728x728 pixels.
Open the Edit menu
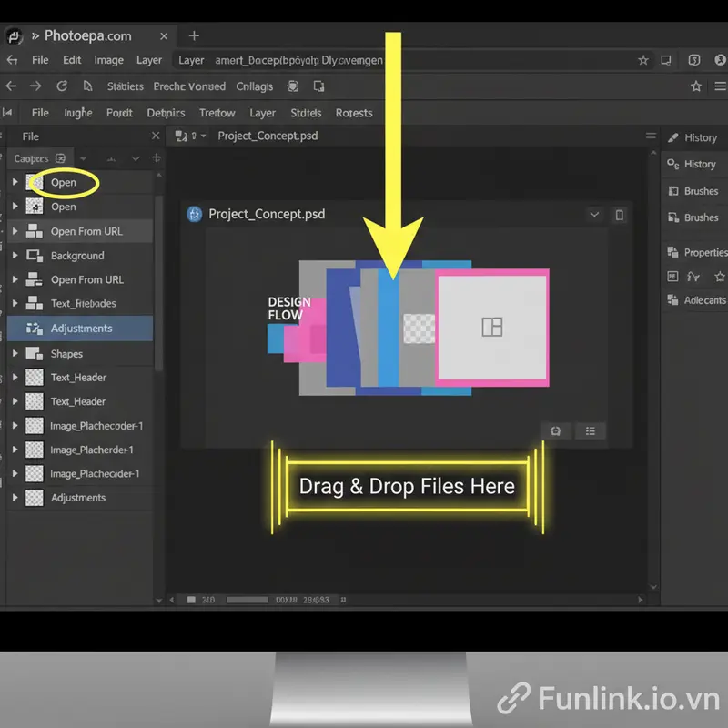72,60
